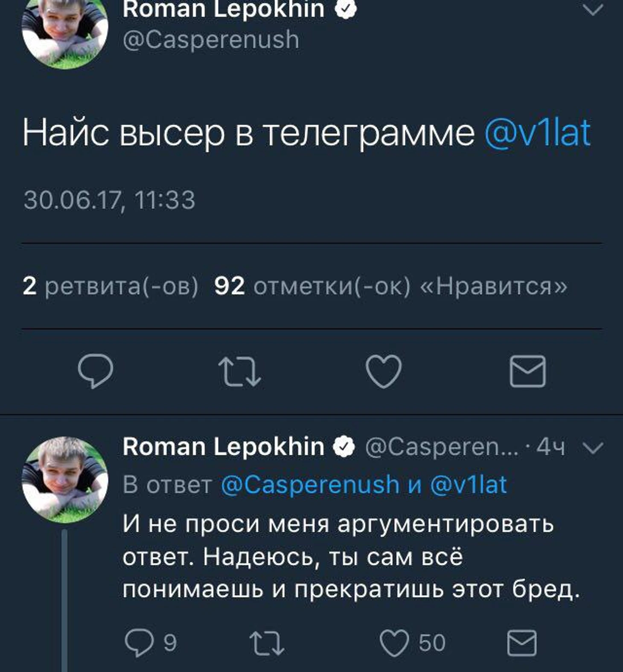Retweet the reply tweet

pyautogui.click(x=267, y=643)
